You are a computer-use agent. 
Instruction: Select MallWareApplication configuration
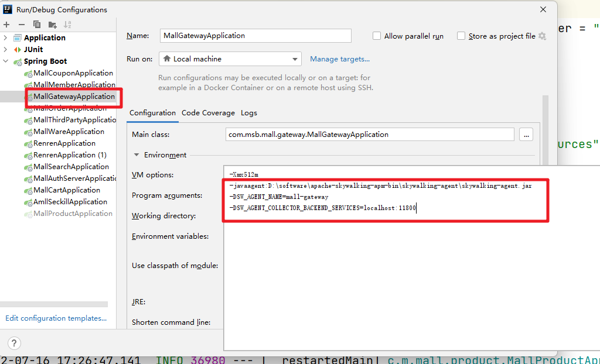(69, 132)
